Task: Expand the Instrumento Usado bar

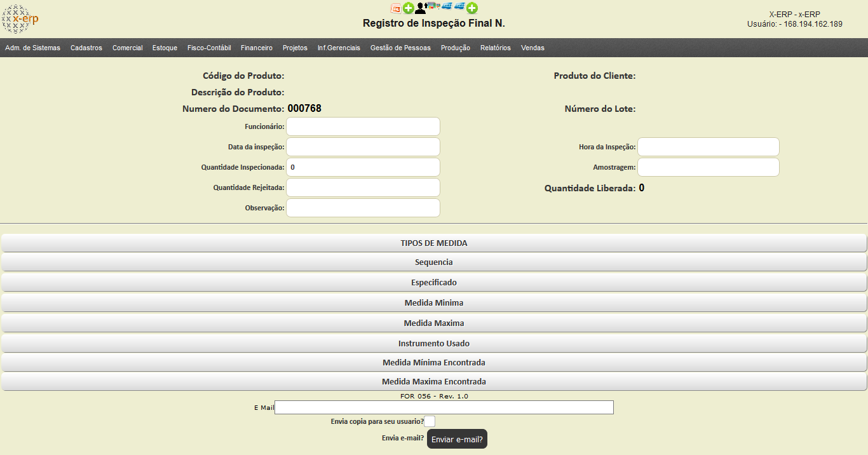Action: pos(434,343)
